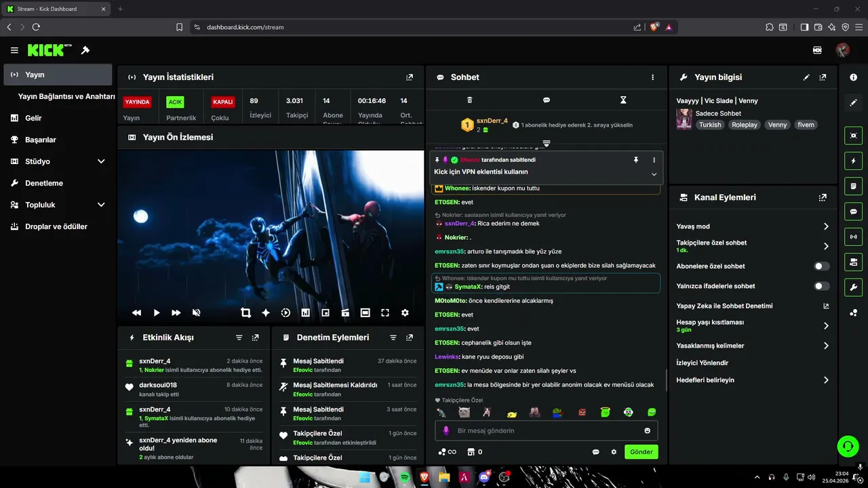Open the emoji picker in message box

(648, 430)
